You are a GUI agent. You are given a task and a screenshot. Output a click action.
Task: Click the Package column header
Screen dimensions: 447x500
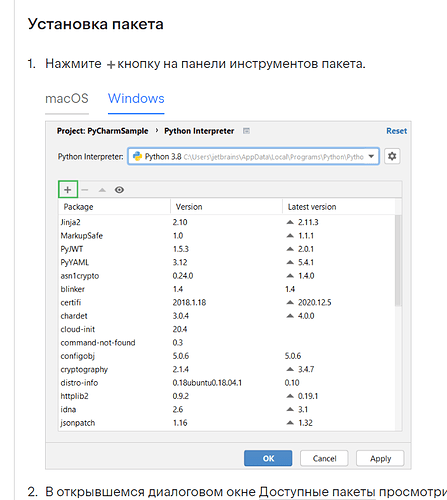click(x=114, y=207)
